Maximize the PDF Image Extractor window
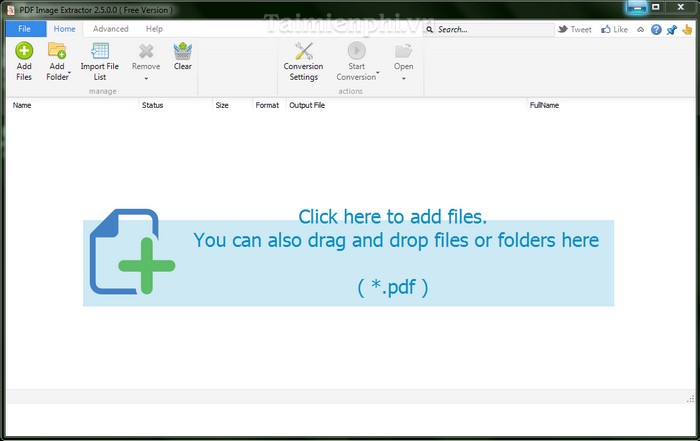 [x=656, y=7]
